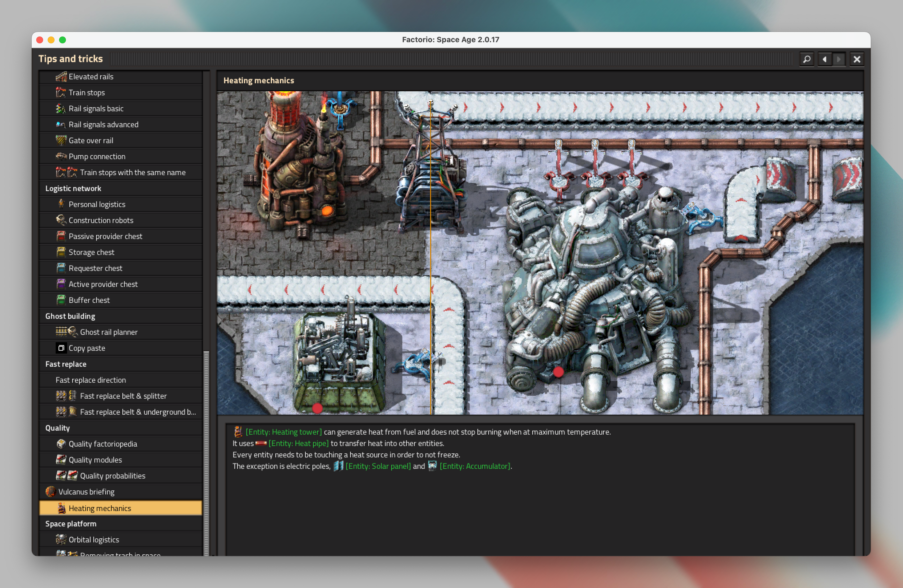
Task: Click the blue Requester chest icon
Action: click(x=61, y=268)
